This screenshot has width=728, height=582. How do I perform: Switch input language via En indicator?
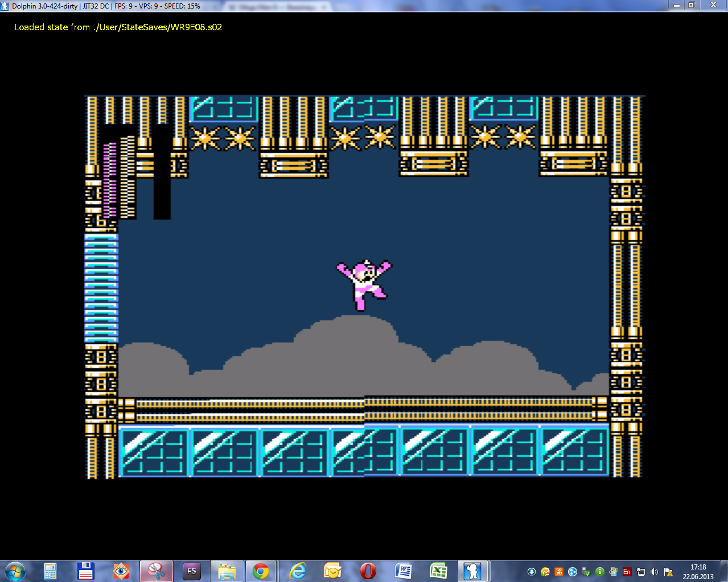pos(627,572)
